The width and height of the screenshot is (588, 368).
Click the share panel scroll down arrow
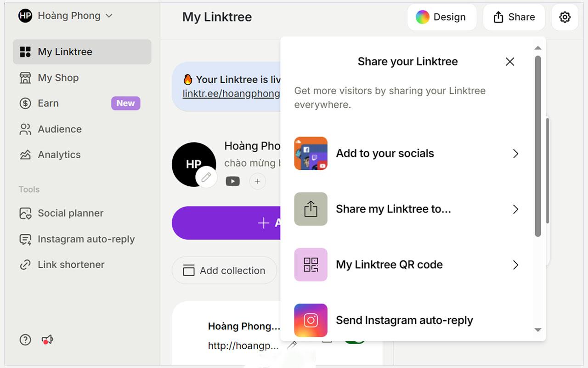coord(538,330)
